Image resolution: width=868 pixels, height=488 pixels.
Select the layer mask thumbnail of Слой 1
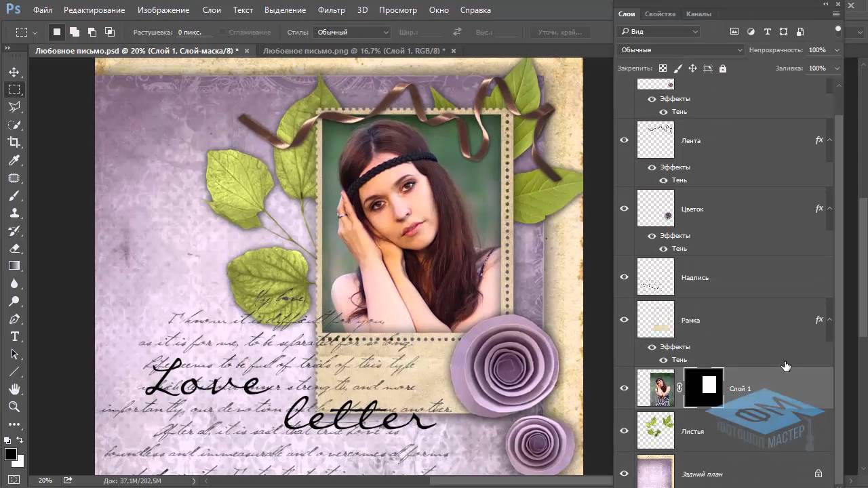704,388
